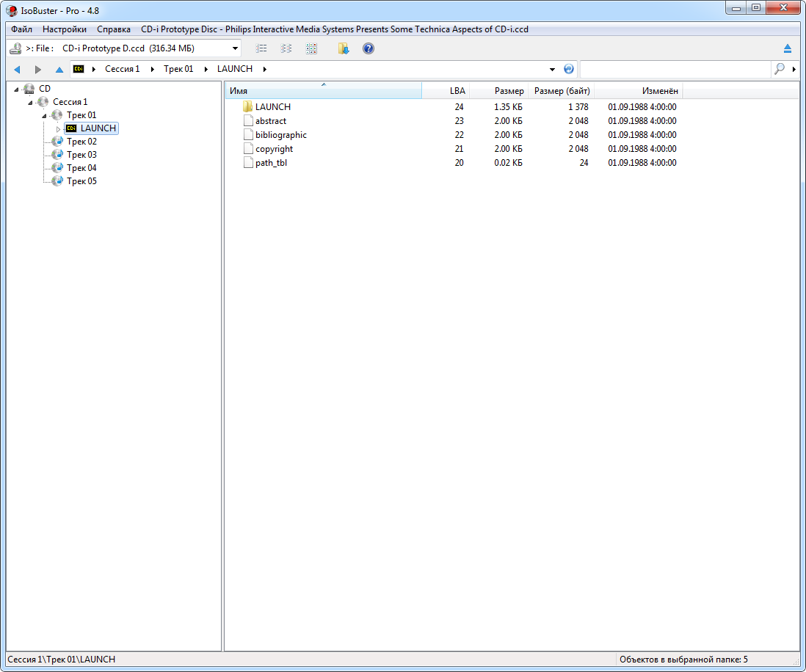Click the search magnifier icon
Screen dimensions: 806x672
point(780,69)
